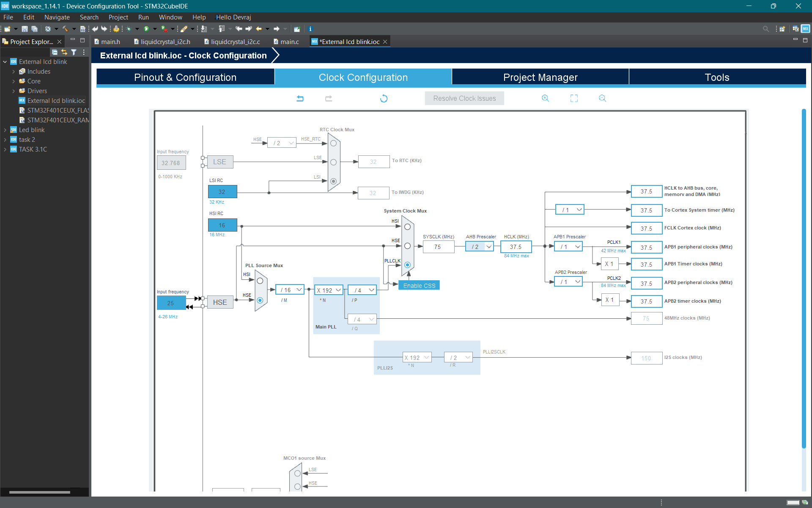Click the clock diagram vertical scrollbar
This screenshot has height=508, width=812.
tap(804, 278)
